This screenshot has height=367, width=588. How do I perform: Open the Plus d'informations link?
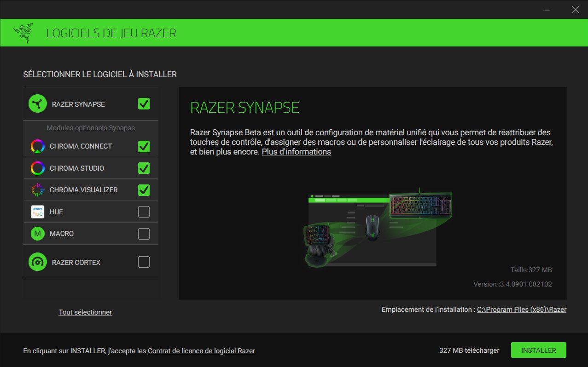(296, 151)
